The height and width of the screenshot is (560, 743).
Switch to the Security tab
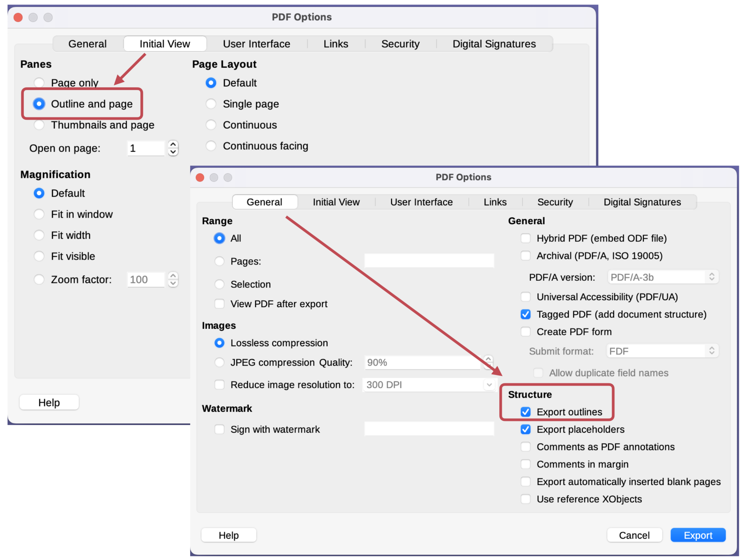click(x=555, y=202)
